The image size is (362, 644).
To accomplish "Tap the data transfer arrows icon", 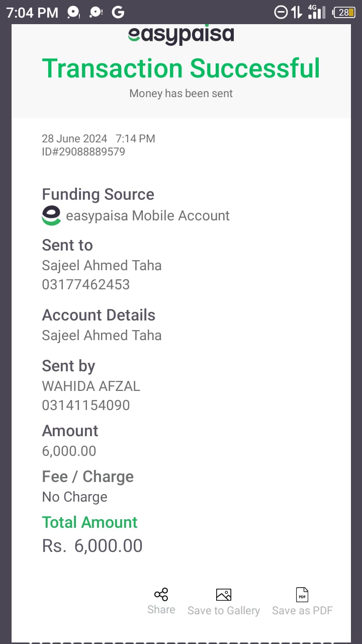I will (x=297, y=13).
